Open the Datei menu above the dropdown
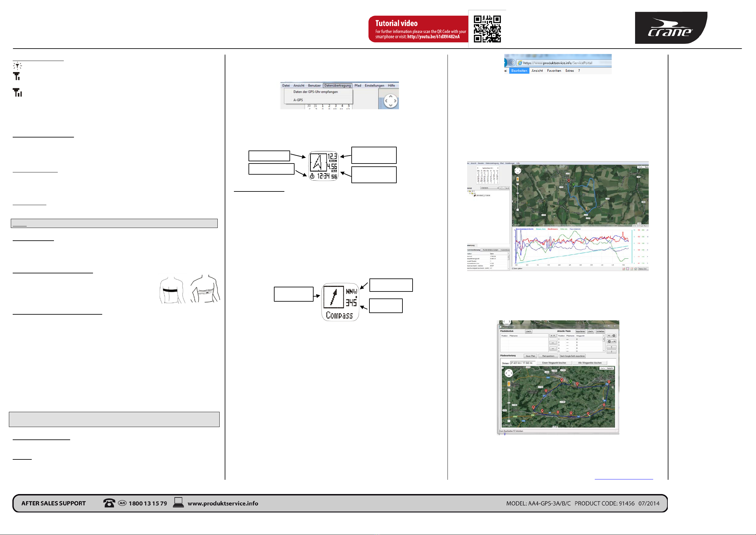The image size is (756, 535). [x=286, y=85]
